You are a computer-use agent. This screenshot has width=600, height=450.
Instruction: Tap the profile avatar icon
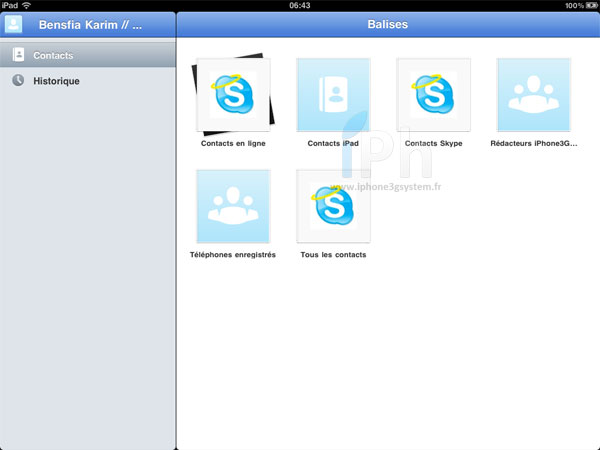(x=14, y=25)
